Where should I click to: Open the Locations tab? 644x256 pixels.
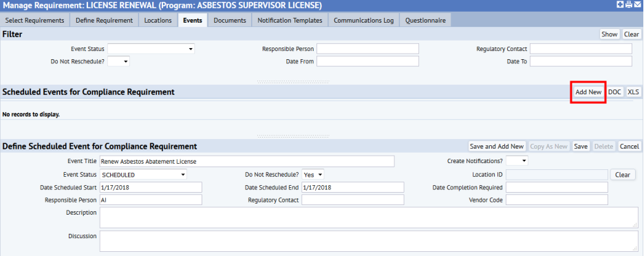(158, 20)
